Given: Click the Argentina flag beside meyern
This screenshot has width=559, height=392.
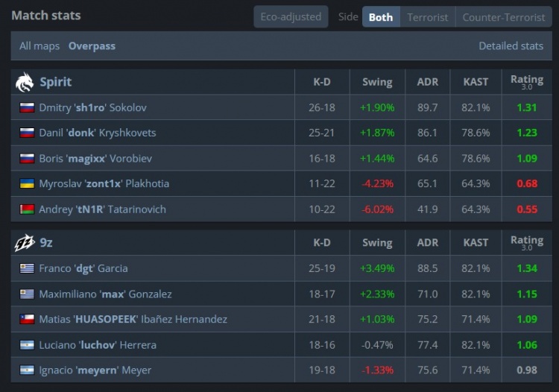Looking at the screenshot, I should [27, 370].
